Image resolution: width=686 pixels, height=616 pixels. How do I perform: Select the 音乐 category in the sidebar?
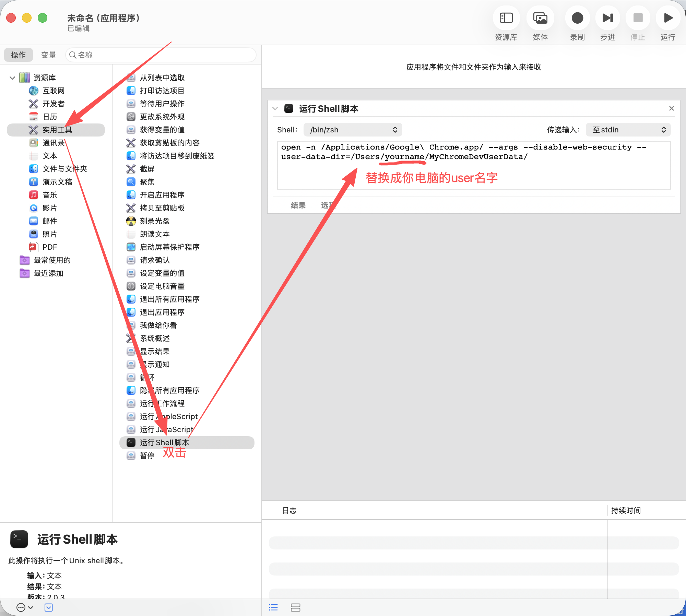tap(49, 195)
